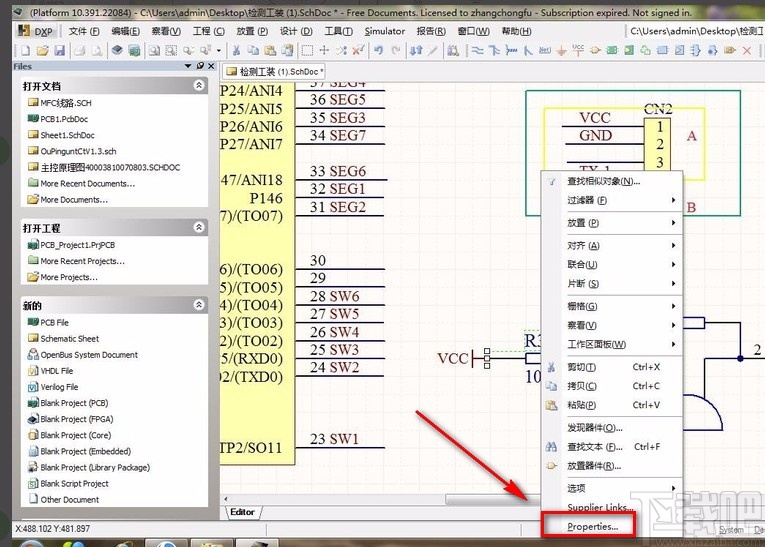765x547 pixels.
Task: Save the document with the floppy disk icon
Action: 60,50
